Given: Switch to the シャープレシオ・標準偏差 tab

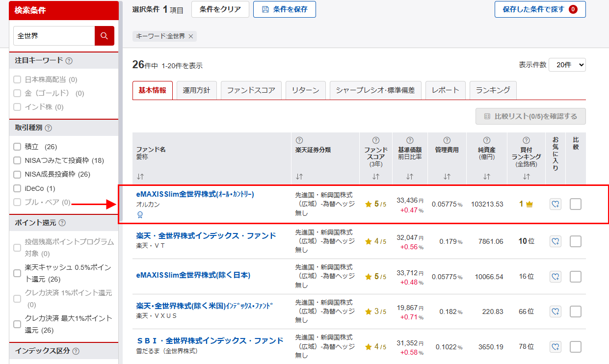Looking at the screenshot, I should pos(375,90).
